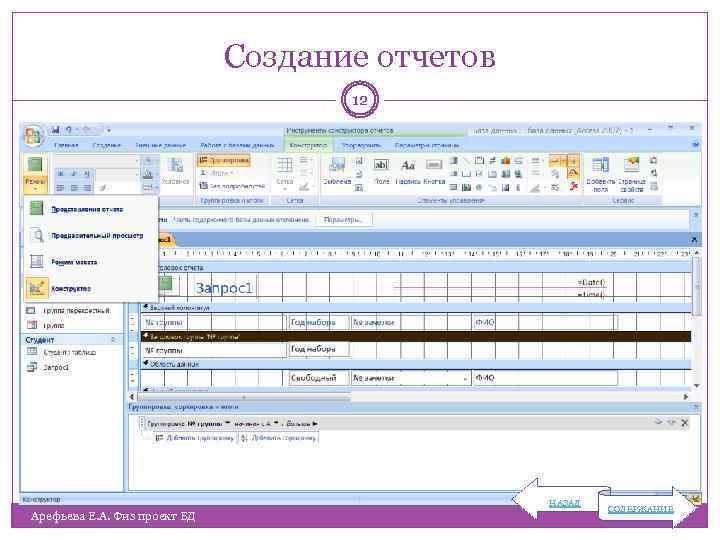Viewport: 720px width, 540px height.
Task: Select the Кнопка button control
Action: pos(434,171)
